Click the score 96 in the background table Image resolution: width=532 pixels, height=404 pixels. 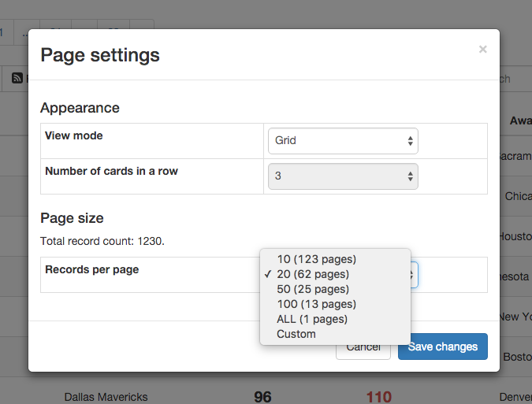pyautogui.click(x=262, y=397)
